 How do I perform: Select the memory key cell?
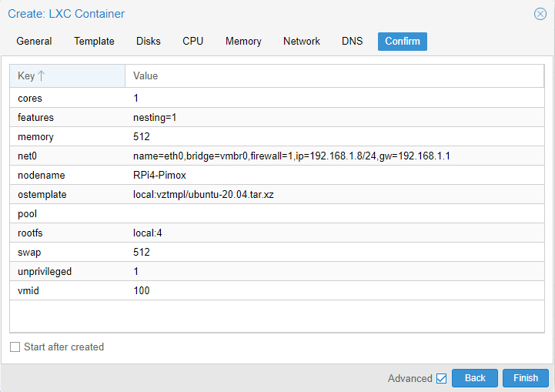(67, 136)
